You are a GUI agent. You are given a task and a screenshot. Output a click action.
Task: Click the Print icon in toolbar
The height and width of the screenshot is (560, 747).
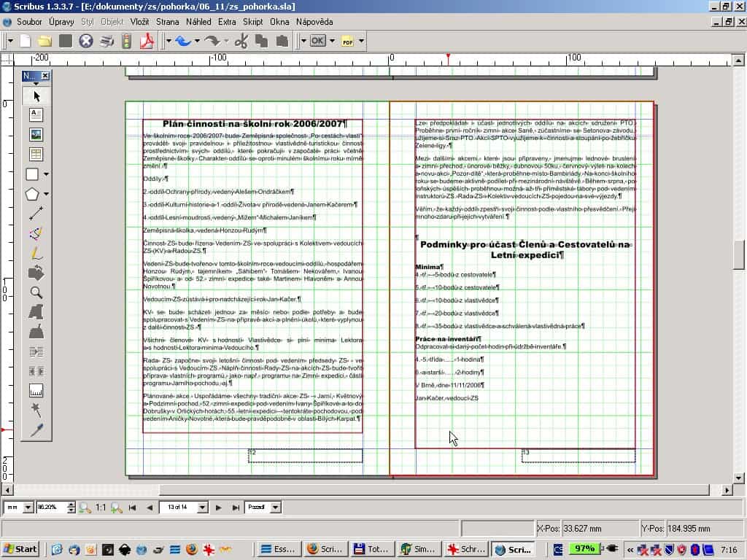(x=107, y=41)
